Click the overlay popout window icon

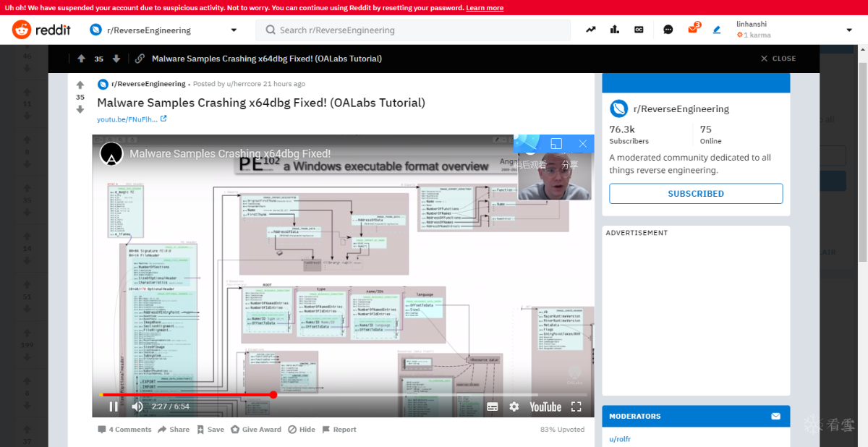(556, 143)
